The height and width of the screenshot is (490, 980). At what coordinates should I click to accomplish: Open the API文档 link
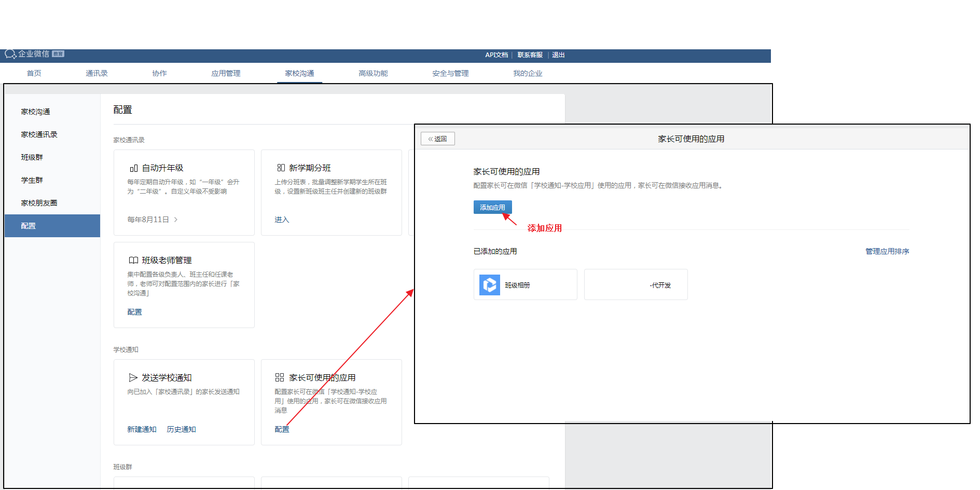click(496, 55)
